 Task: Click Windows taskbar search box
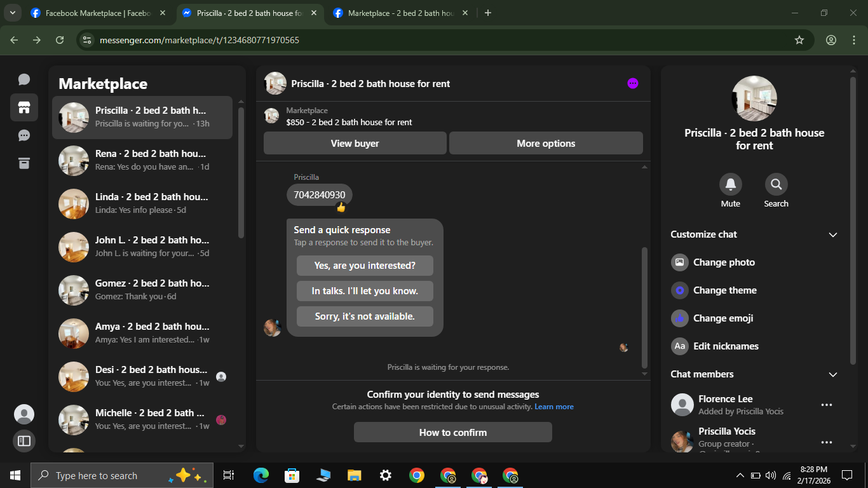[122, 475]
